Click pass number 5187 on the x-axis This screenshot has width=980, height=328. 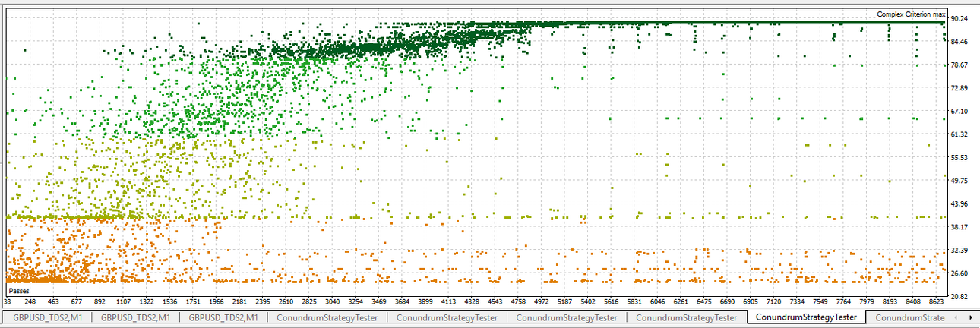coord(564,302)
